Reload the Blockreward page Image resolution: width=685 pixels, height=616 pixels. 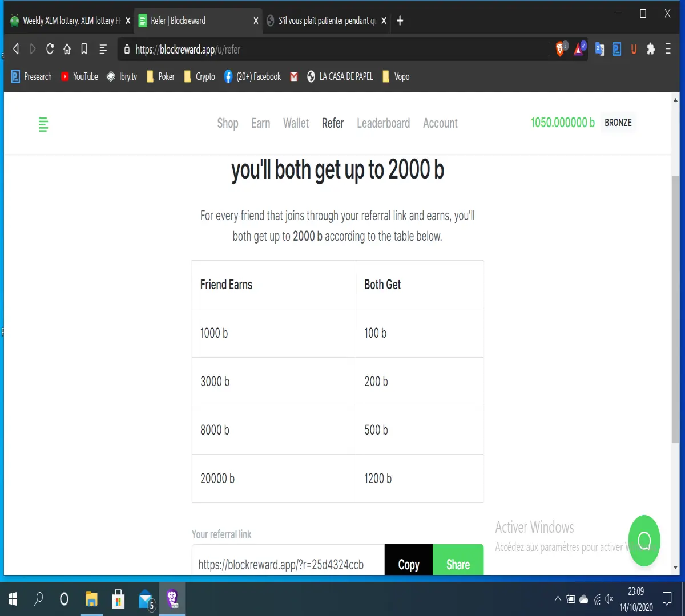pyautogui.click(x=50, y=50)
